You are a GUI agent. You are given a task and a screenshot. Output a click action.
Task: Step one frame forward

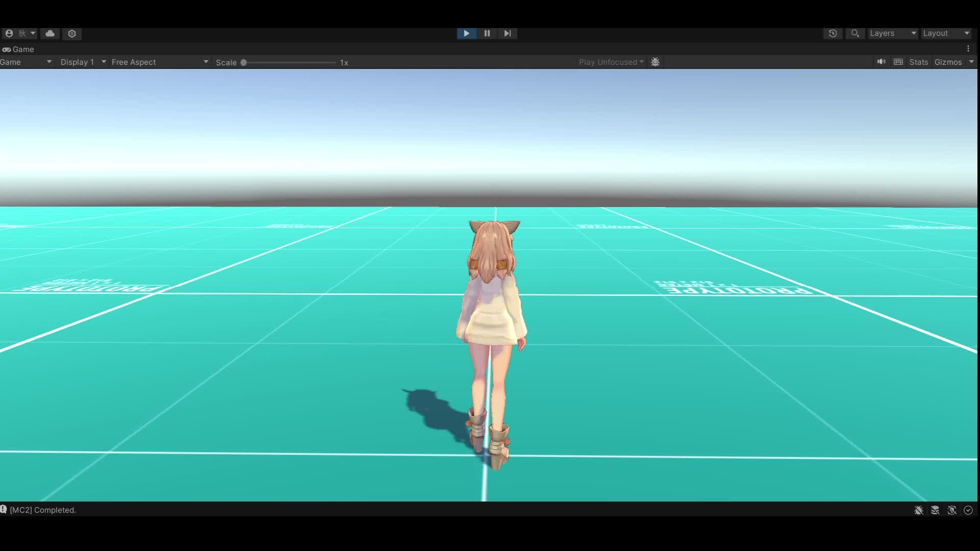pyautogui.click(x=507, y=33)
